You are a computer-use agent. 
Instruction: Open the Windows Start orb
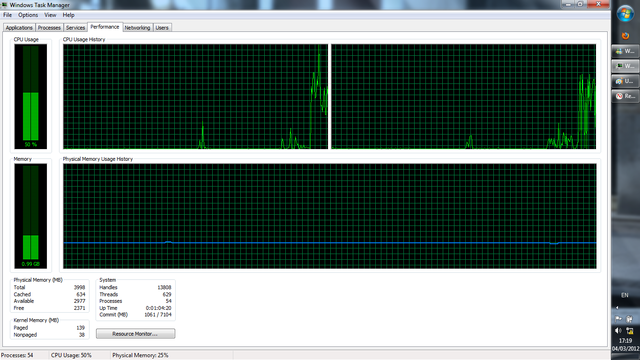click(x=625, y=14)
